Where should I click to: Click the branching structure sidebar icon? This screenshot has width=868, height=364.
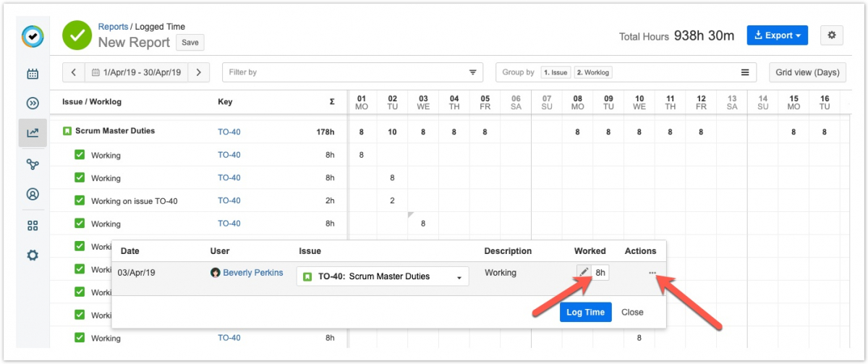coord(33,164)
